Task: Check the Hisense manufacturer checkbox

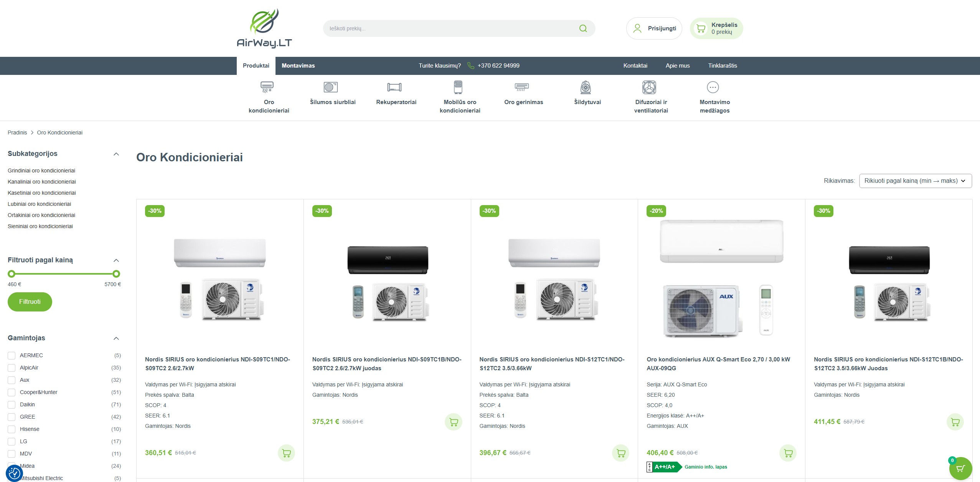Action: [x=12, y=429]
